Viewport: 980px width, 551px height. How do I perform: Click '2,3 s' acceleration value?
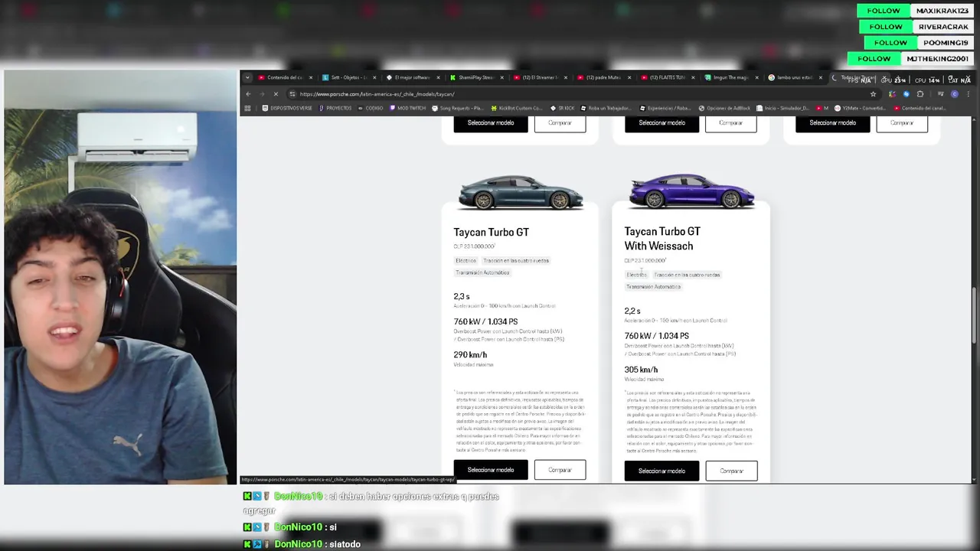point(462,296)
